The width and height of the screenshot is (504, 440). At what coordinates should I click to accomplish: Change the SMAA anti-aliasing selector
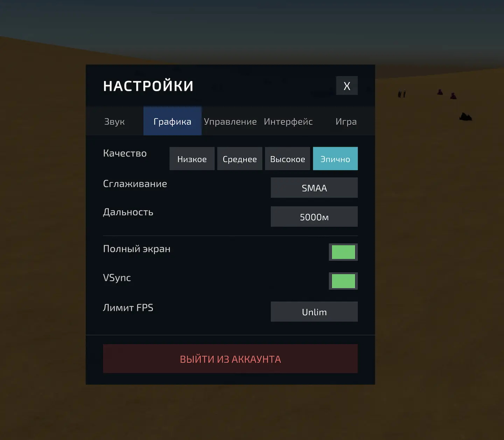pyautogui.click(x=314, y=188)
